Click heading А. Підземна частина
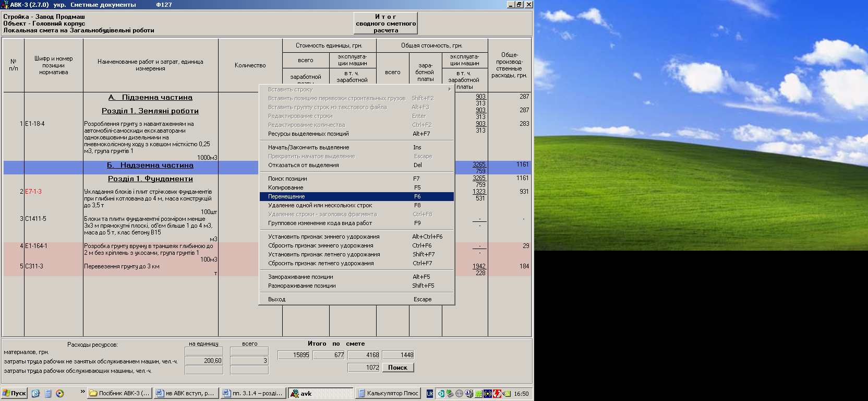 (150, 97)
